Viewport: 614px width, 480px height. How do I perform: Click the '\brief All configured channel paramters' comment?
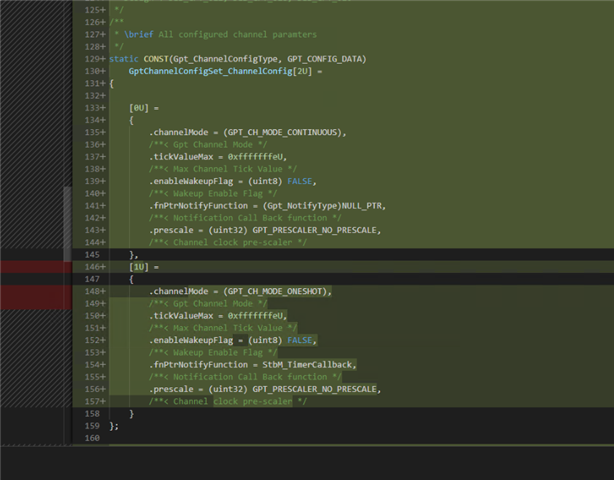220,34
